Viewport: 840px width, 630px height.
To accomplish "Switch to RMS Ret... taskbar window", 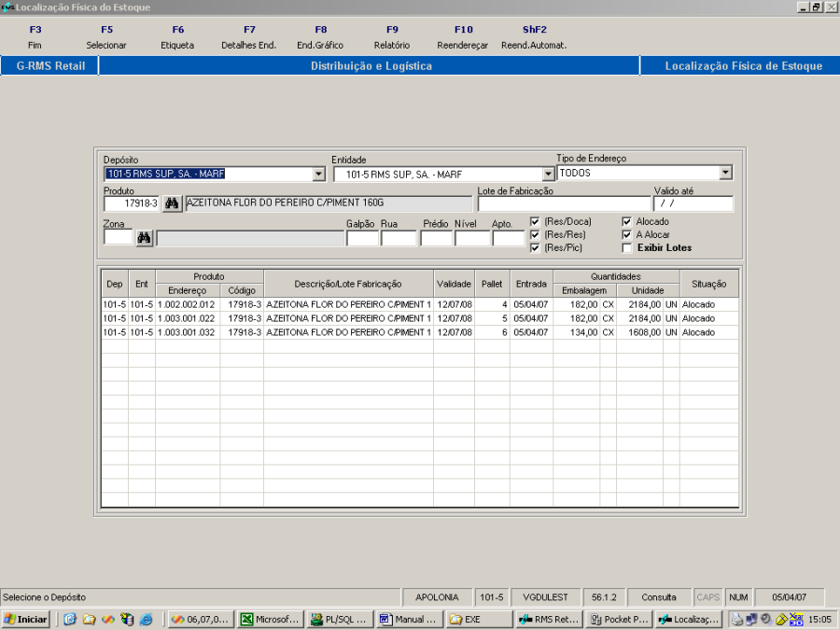I will pyautogui.click(x=549, y=620).
